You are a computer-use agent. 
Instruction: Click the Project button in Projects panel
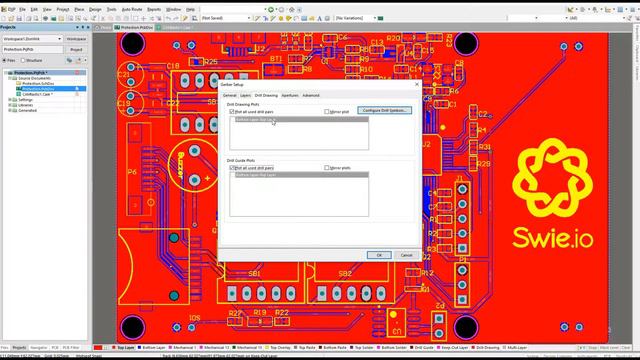76,49
